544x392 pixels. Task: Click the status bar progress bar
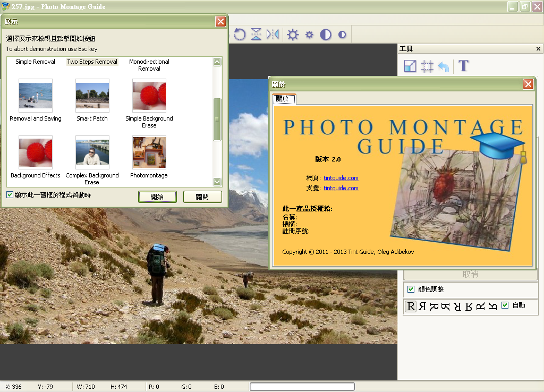(302, 387)
